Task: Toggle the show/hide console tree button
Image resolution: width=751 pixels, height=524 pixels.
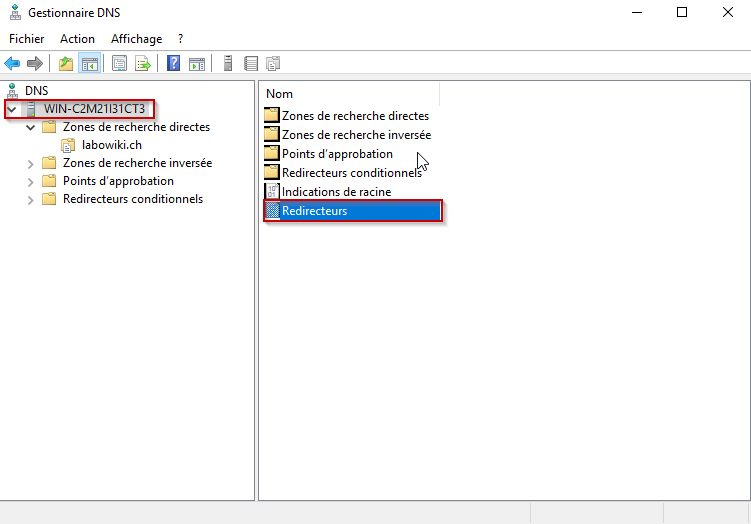Action: (90, 63)
